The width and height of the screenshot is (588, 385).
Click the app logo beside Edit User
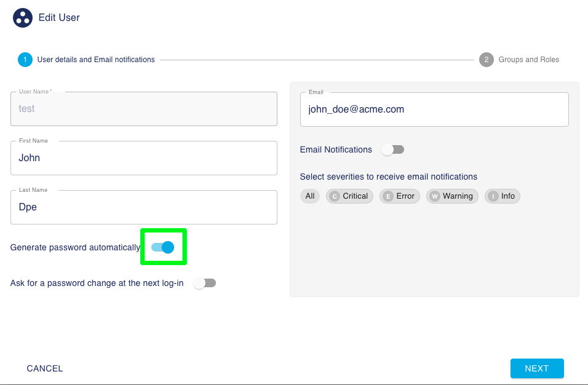pyautogui.click(x=23, y=18)
